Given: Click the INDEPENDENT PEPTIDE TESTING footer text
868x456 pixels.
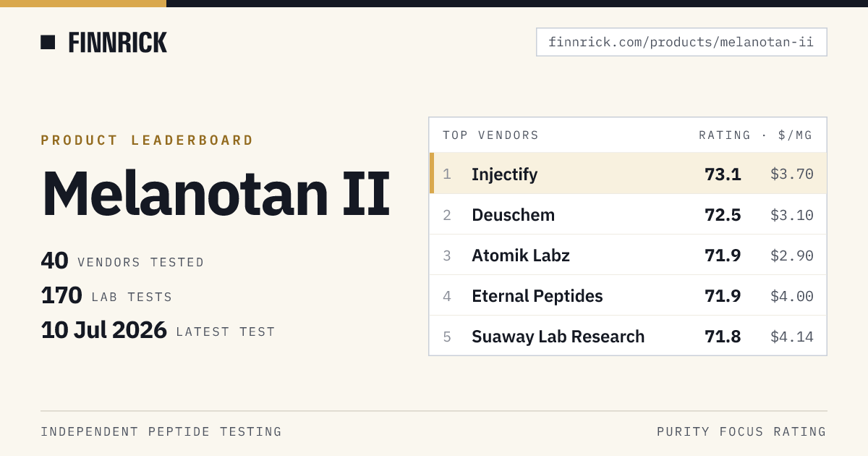Looking at the screenshot, I should (x=161, y=432).
